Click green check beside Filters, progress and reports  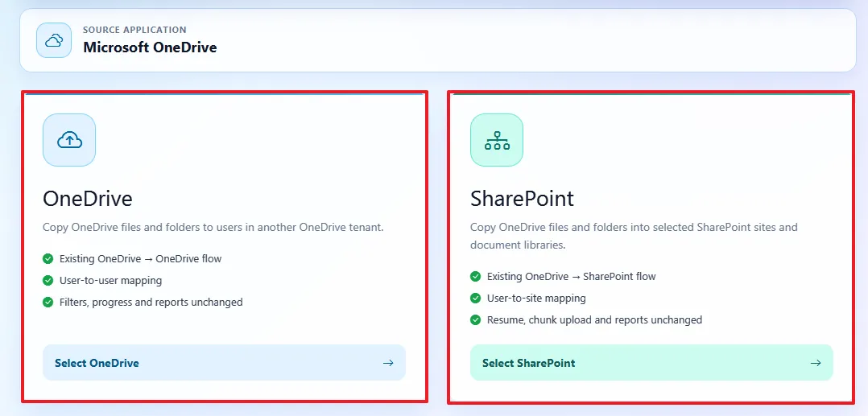tap(48, 302)
